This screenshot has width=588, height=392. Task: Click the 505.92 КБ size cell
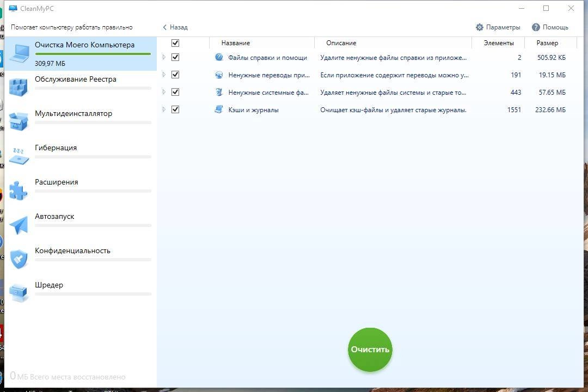551,57
